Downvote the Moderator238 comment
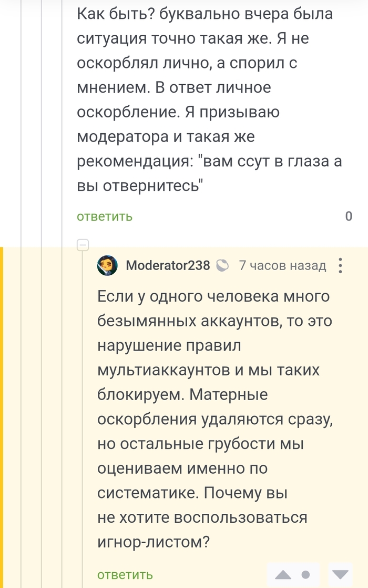This screenshot has width=368, height=588. coord(341,574)
